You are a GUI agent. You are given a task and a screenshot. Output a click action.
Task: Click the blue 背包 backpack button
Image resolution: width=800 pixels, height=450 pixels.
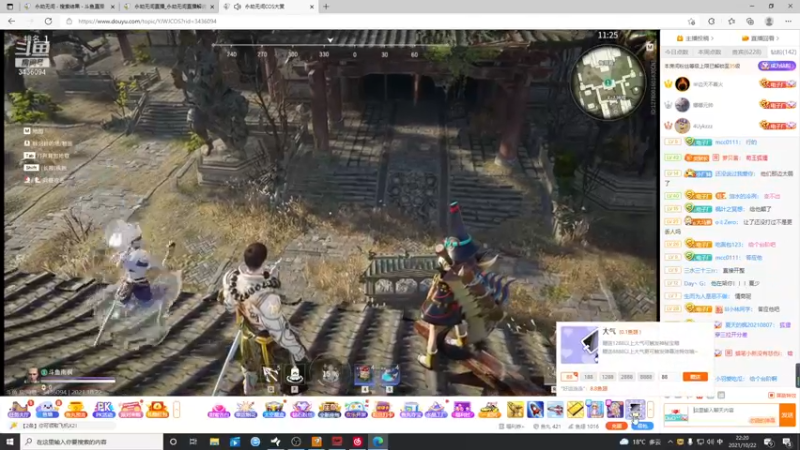click(642, 426)
